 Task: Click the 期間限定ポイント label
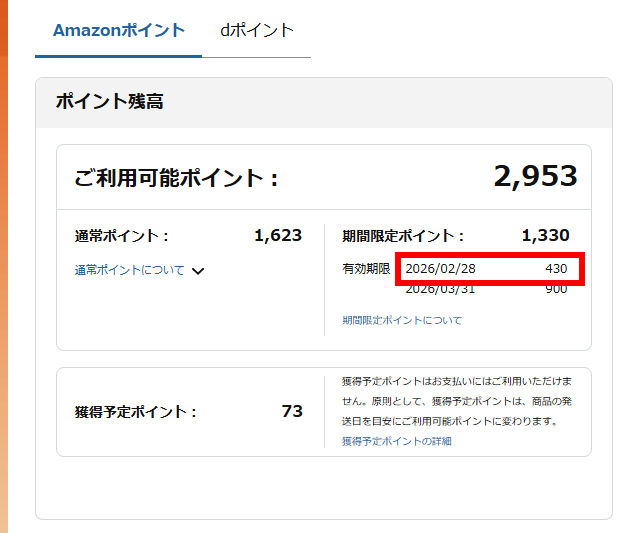click(x=403, y=236)
